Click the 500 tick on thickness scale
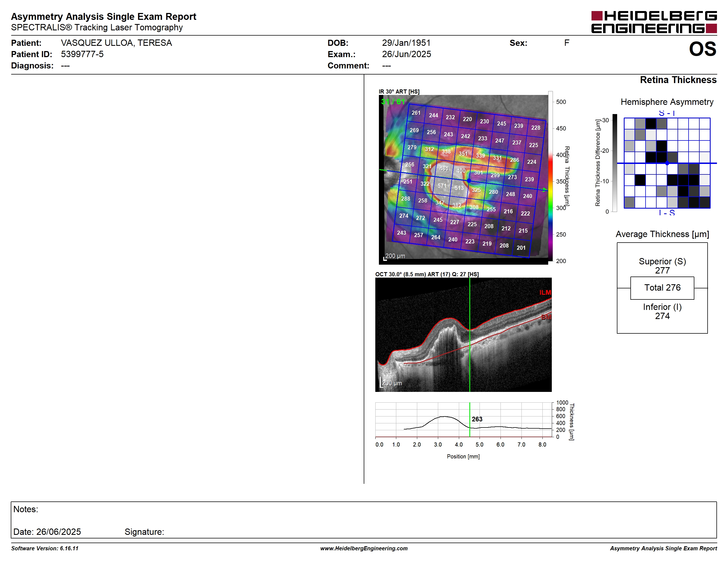728x563 pixels. (561, 102)
